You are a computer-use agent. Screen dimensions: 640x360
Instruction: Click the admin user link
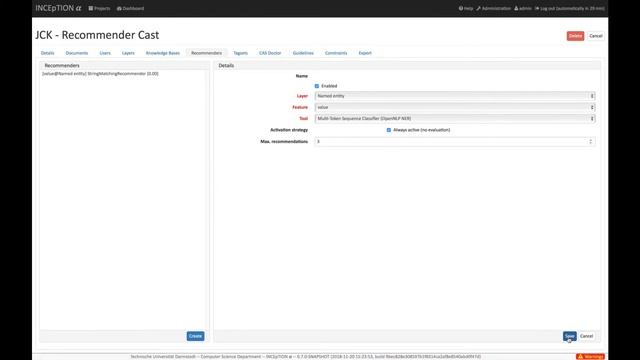pyautogui.click(x=522, y=8)
